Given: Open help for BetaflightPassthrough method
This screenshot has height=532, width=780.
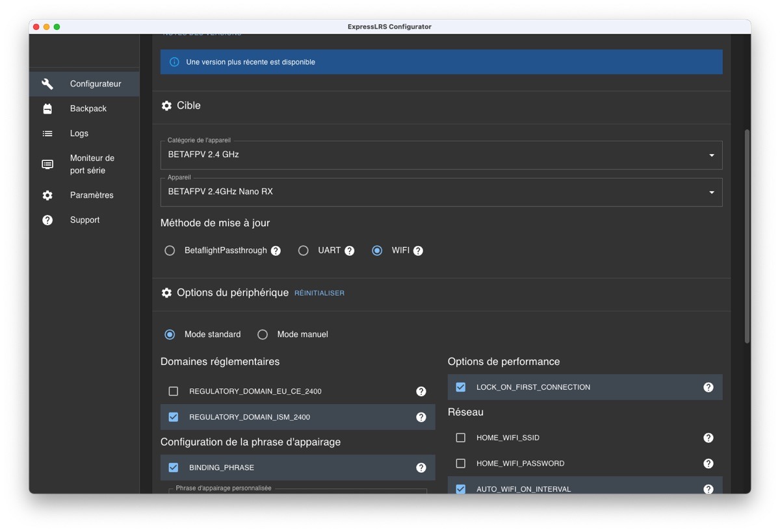Looking at the screenshot, I should (276, 251).
